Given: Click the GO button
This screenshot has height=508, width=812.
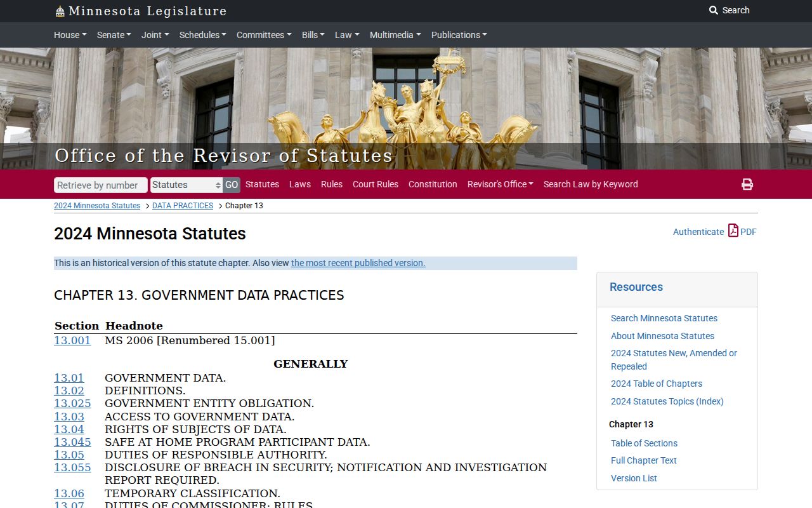Looking at the screenshot, I should click(232, 185).
